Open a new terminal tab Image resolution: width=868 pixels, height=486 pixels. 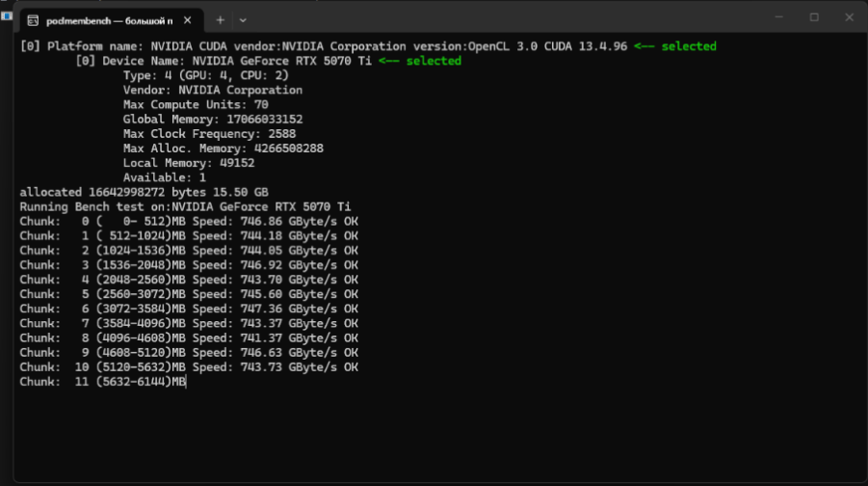221,20
